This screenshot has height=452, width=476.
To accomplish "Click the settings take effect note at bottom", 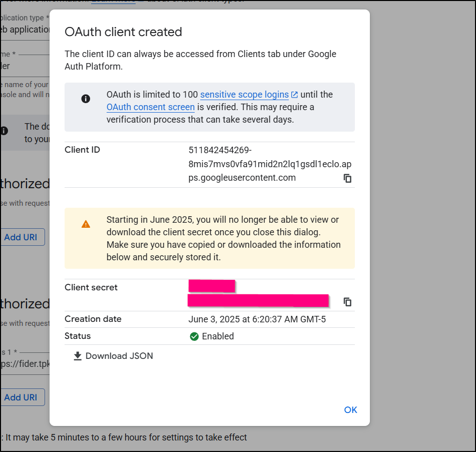I will 124,437.
